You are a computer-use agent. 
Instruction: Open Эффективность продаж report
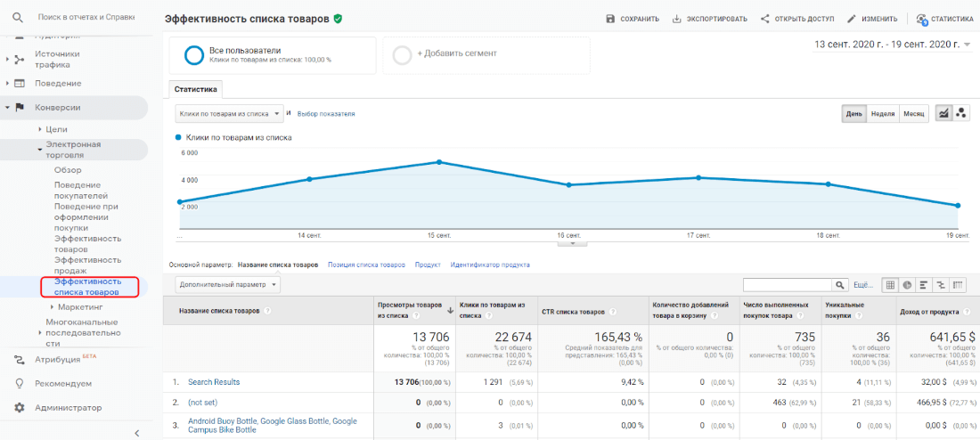(87, 265)
